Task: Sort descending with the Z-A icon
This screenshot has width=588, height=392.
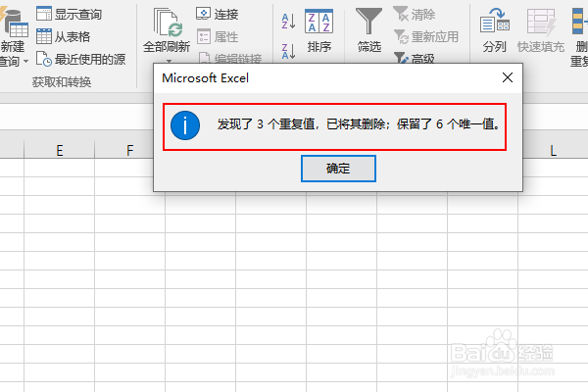Action: [288, 51]
